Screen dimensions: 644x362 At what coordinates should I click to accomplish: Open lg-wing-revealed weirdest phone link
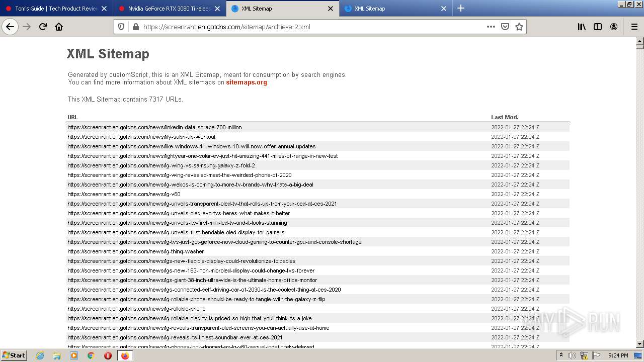tap(180, 175)
